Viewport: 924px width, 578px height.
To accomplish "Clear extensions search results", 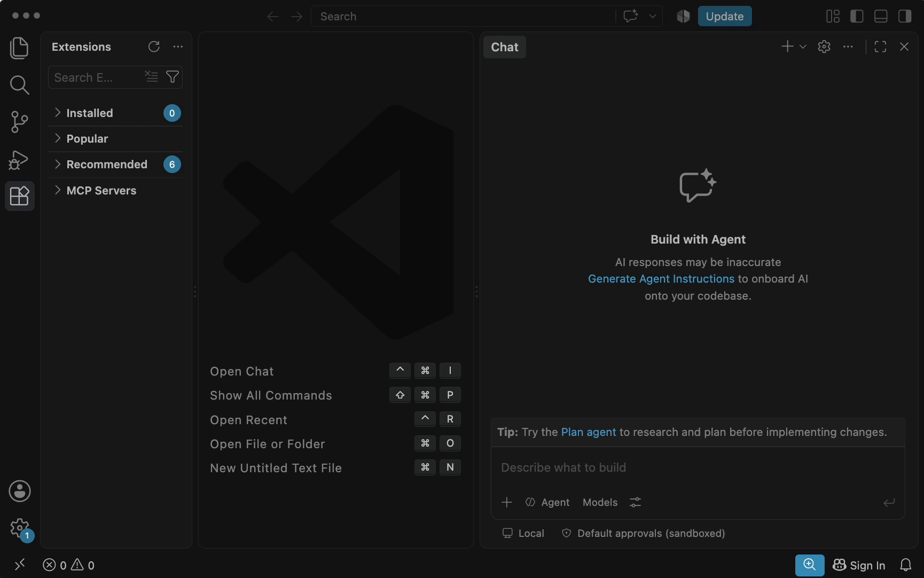I will click(x=152, y=77).
